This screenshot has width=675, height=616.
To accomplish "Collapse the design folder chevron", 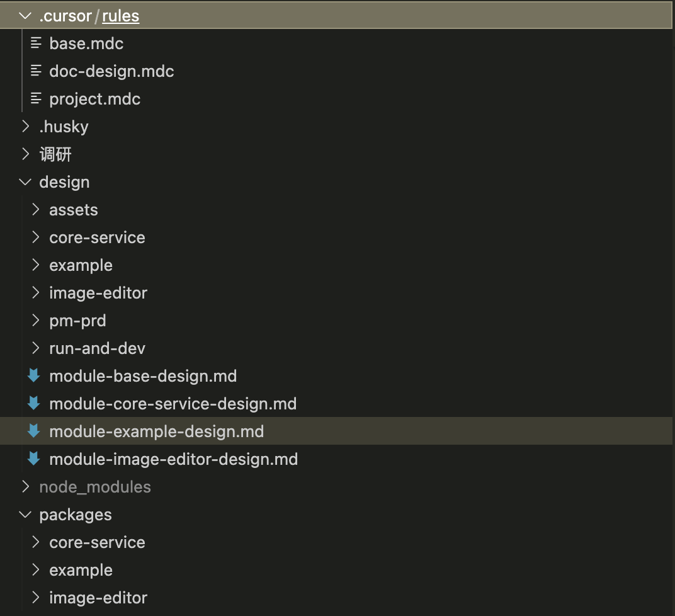I will 26,182.
